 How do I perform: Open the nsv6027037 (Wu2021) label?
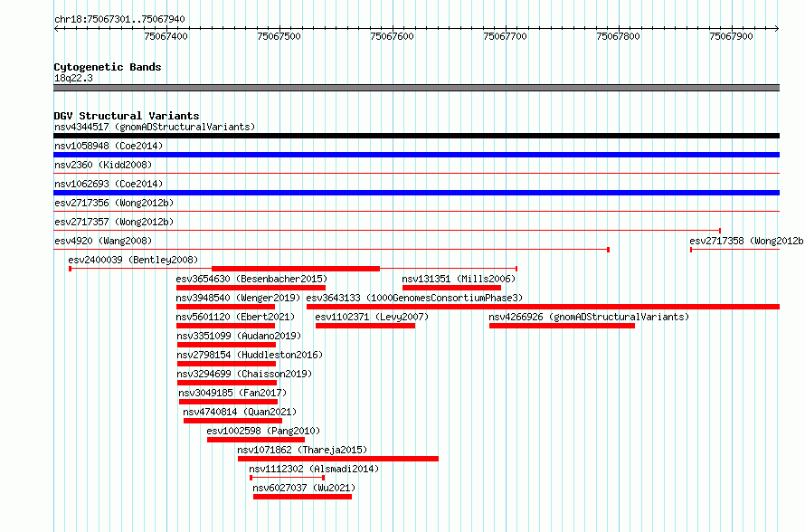304,488
